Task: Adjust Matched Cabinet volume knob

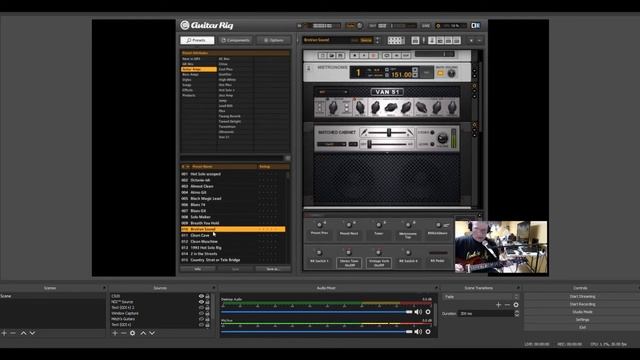Action: pos(442,139)
